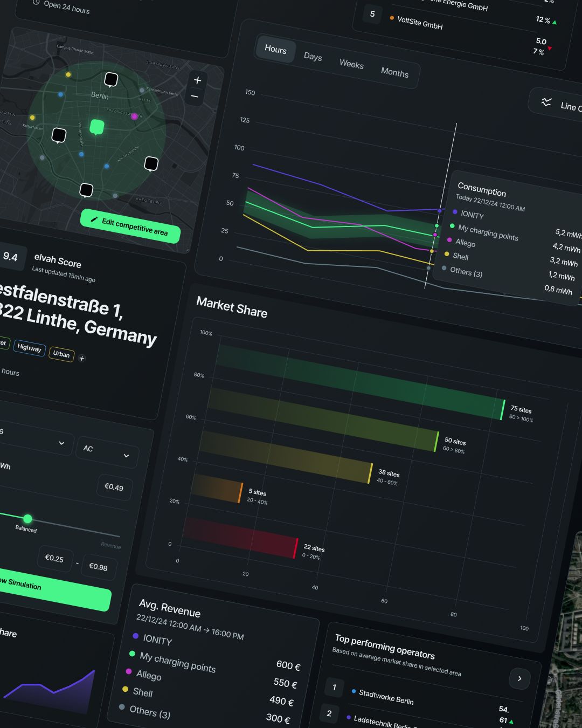This screenshot has height=728, width=582.
Task: Click Edit competitive area button
Action: (x=130, y=226)
